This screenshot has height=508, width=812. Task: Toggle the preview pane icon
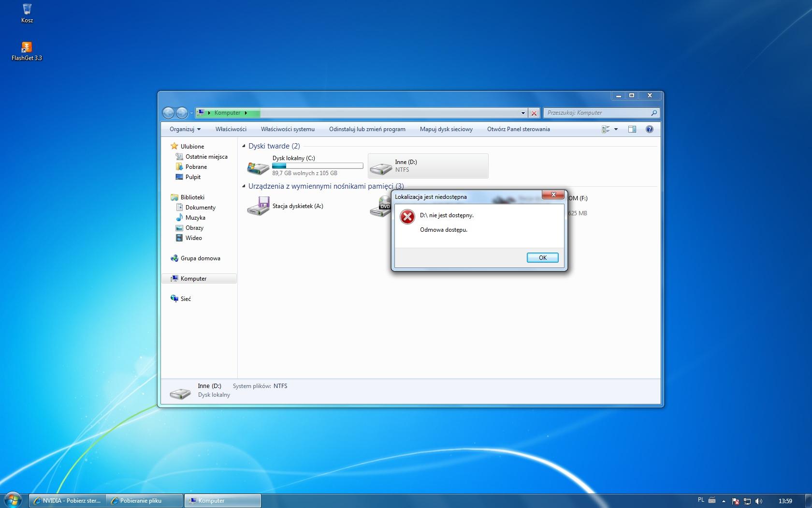(x=632, y=129)
